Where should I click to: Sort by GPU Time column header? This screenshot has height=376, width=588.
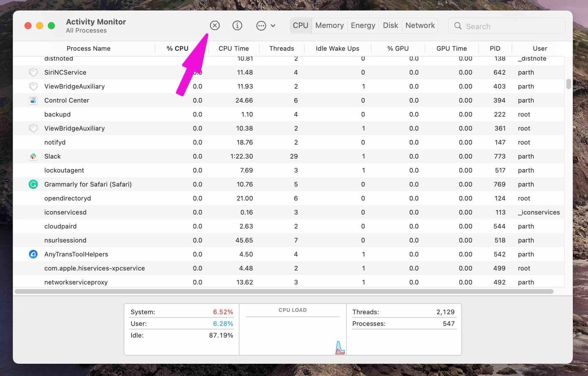coord(452,49)
